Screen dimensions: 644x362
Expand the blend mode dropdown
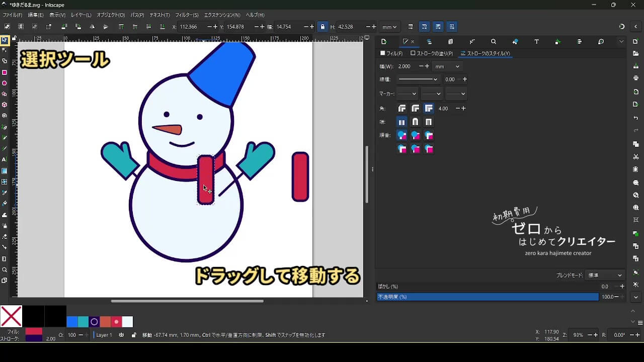605,276
